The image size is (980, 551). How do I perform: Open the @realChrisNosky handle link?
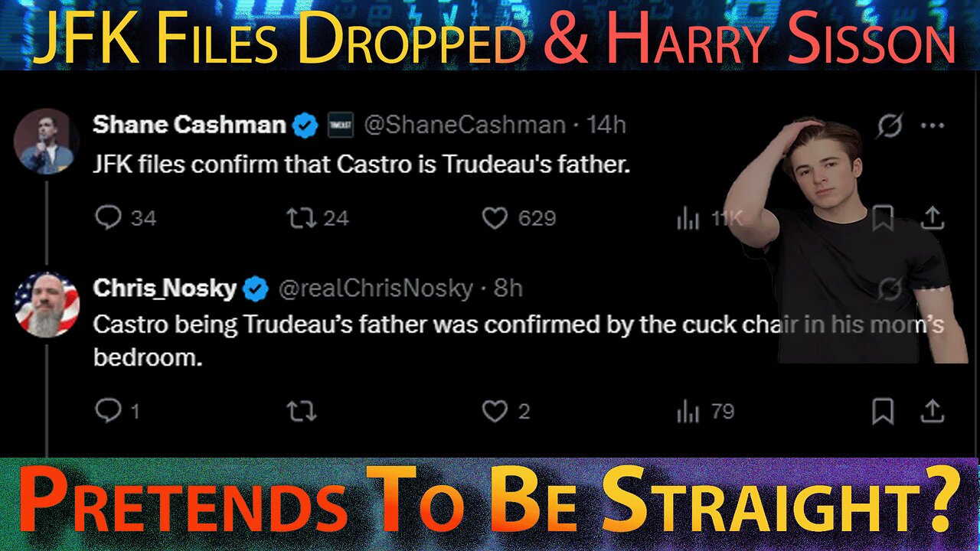375,289
